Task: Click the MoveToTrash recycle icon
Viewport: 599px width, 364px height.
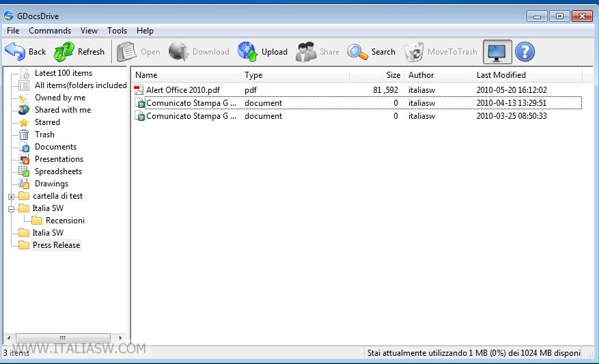Action: coord(414,52)
